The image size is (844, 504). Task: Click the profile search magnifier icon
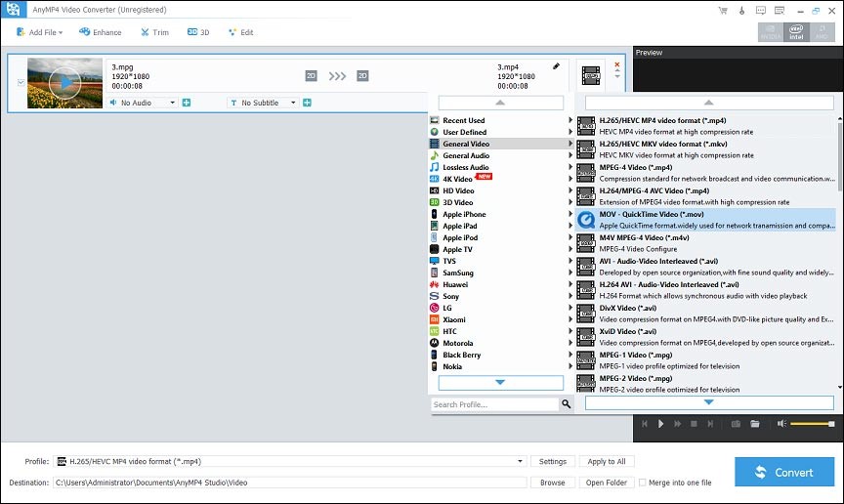(x=566, y=403)
